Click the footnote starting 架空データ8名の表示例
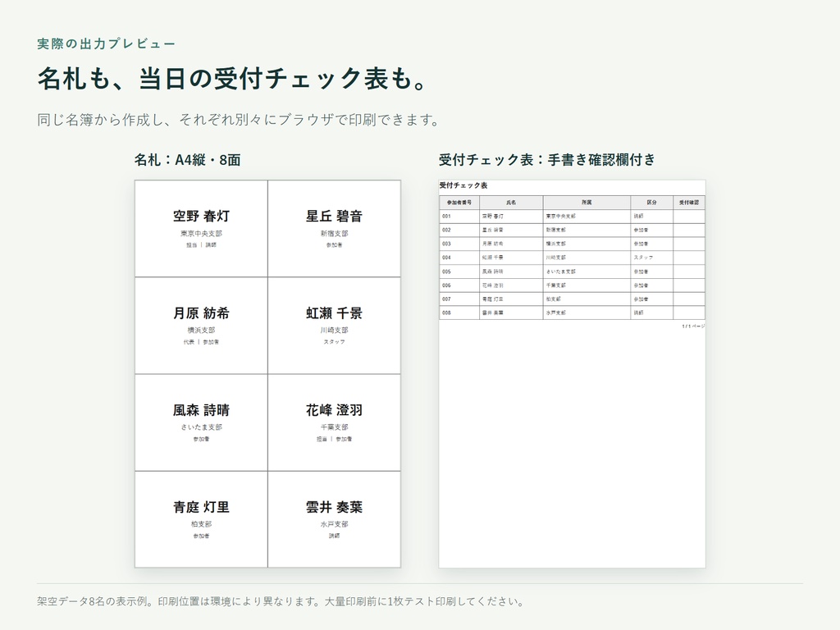 tap(281, 601)
